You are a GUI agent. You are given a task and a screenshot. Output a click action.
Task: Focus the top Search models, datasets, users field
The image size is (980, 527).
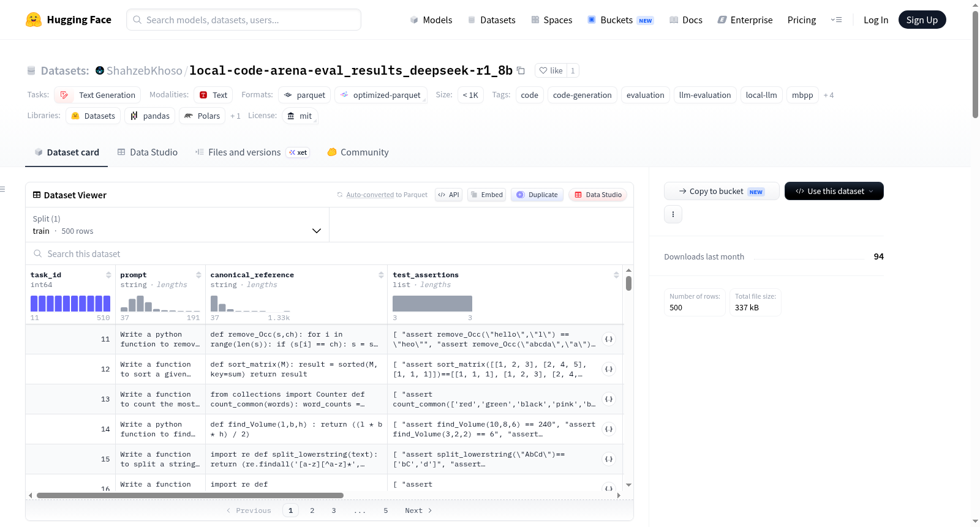coord(244,20)
